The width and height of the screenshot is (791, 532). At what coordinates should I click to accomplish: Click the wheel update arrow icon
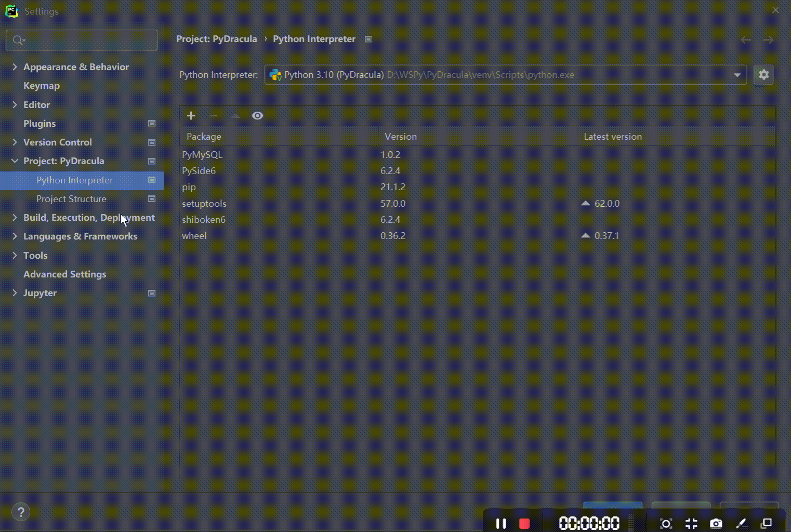[x=586, y=235]
